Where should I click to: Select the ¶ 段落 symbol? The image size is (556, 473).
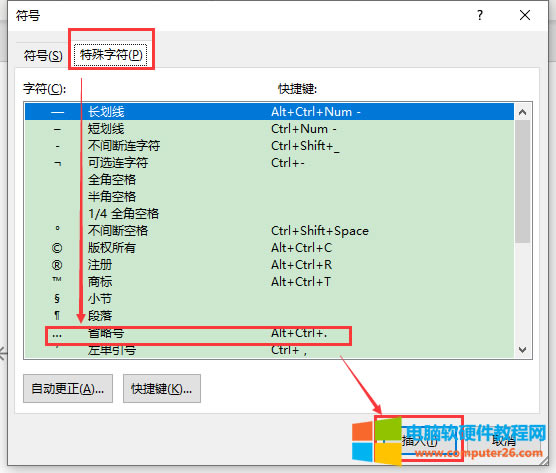coord(269,316)
